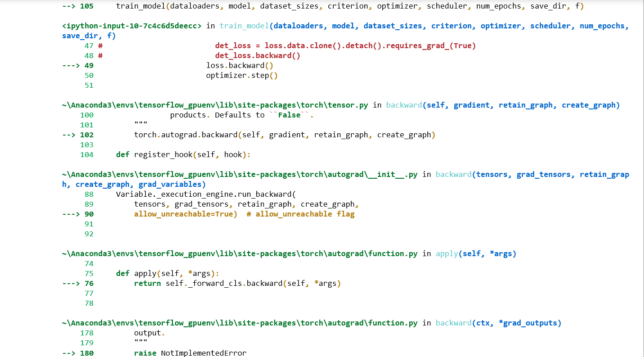This screenshot has height=357, width=644.
Task: Click loss.backward() on line 49
Action: [240, 65]
